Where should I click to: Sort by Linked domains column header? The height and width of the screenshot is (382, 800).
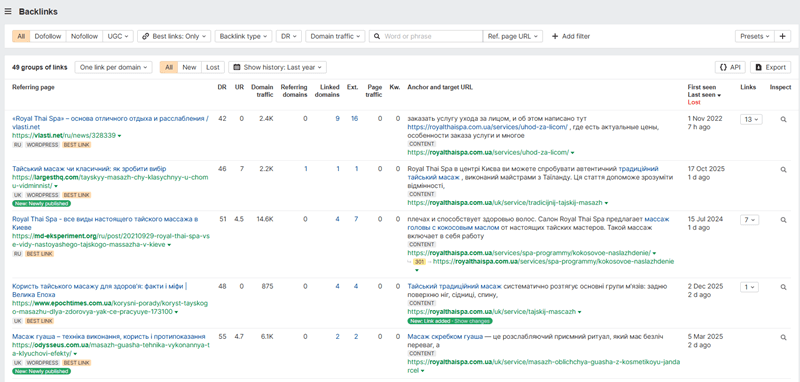coord(327,91)
